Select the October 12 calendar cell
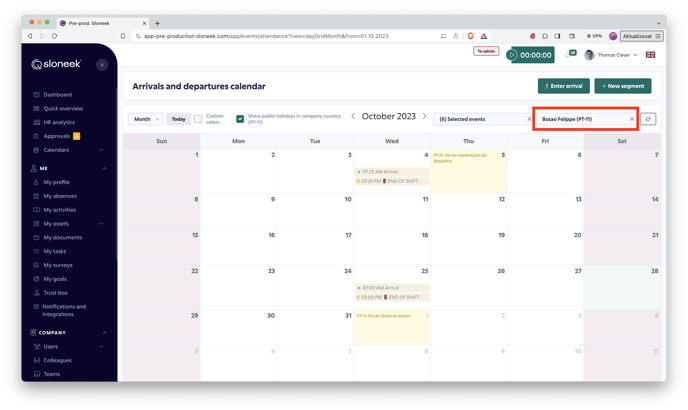Viewport: 688px width, 410px height. pos(469,211)
